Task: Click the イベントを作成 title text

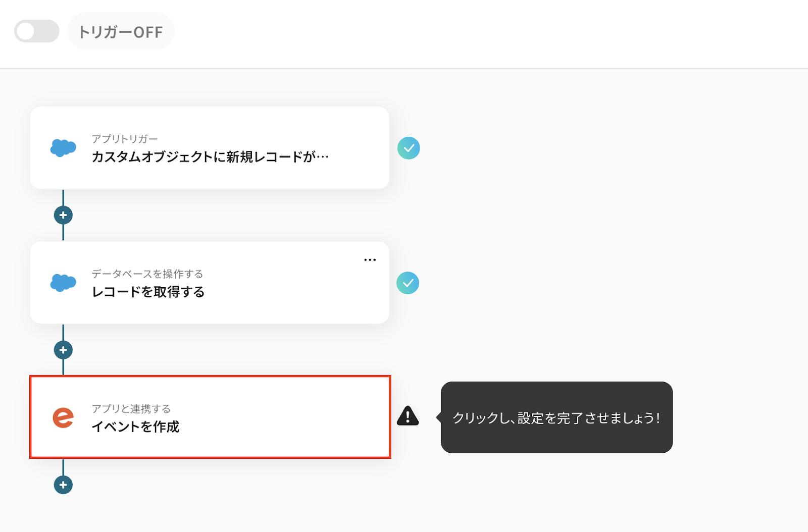Action: [135, 427]
